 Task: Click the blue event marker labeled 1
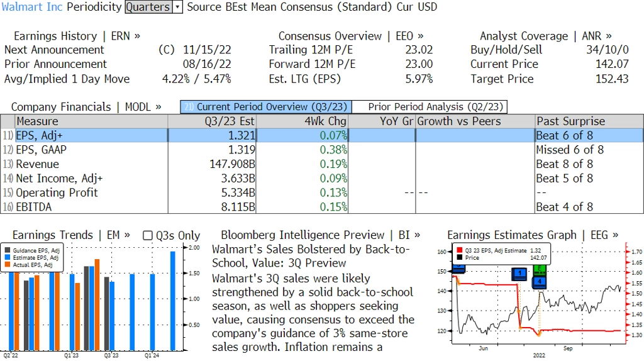pyautogui.click(x=519, y=274)
